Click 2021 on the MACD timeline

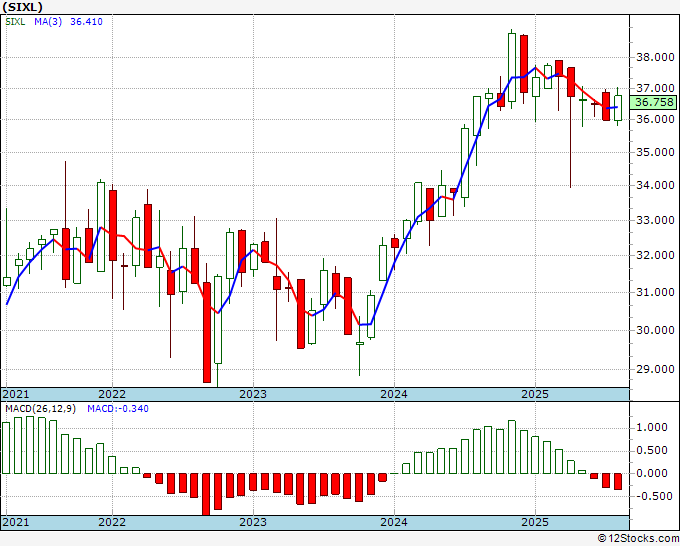click(16, 522)
